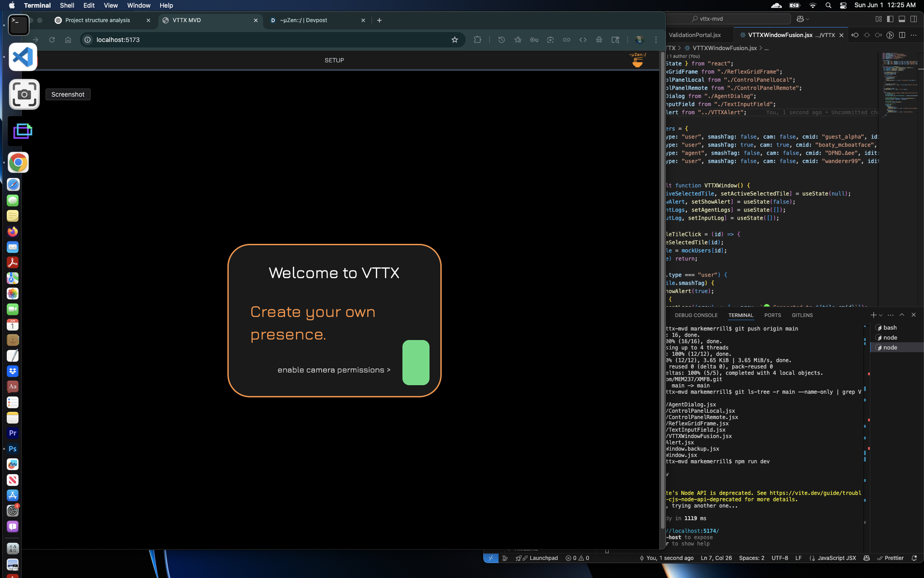This screenshot has width=924, height=578.
Task: Switch to ValidationPortal.jsx tab
Action: click(695, 35)
